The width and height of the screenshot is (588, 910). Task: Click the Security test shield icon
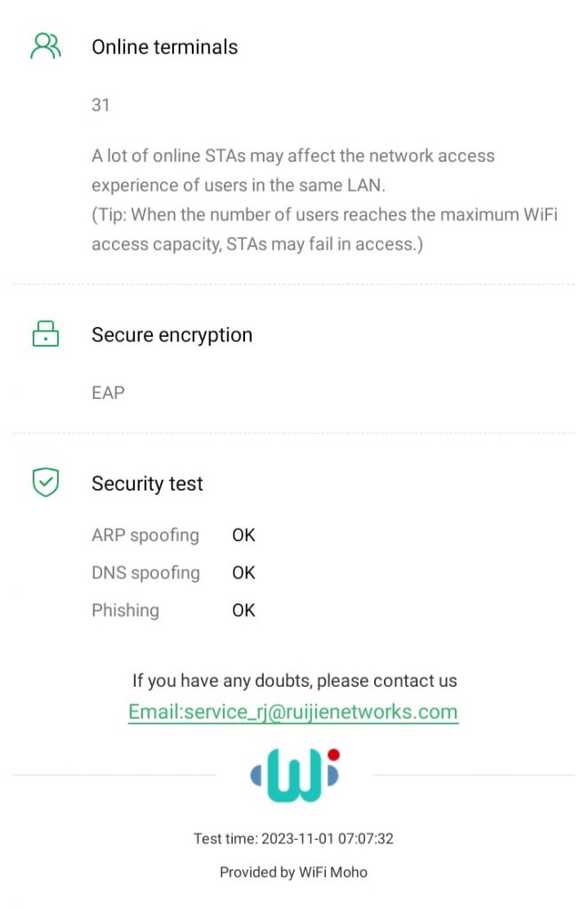click(45, 483)
